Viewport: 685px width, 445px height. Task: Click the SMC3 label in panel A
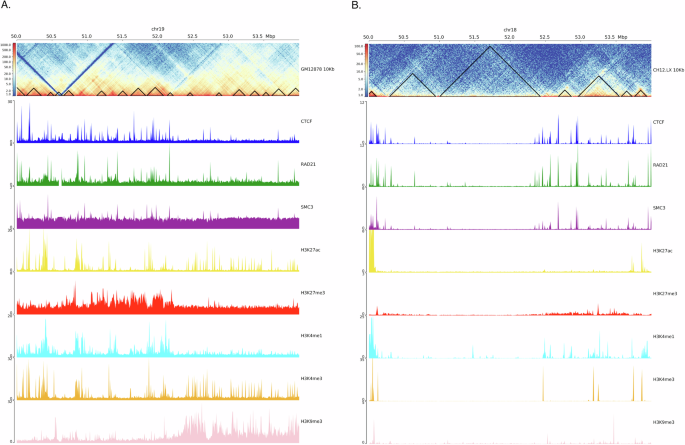point(308,208)
